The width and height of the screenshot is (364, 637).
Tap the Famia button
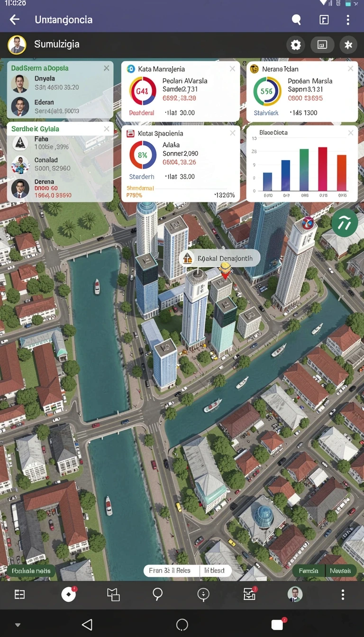(309, 571)
